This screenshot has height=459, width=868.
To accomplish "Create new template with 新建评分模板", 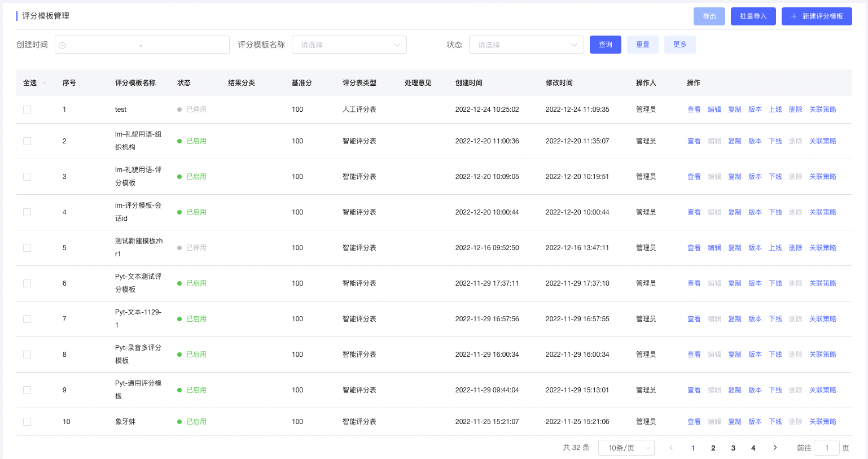I will pos(817,16).
